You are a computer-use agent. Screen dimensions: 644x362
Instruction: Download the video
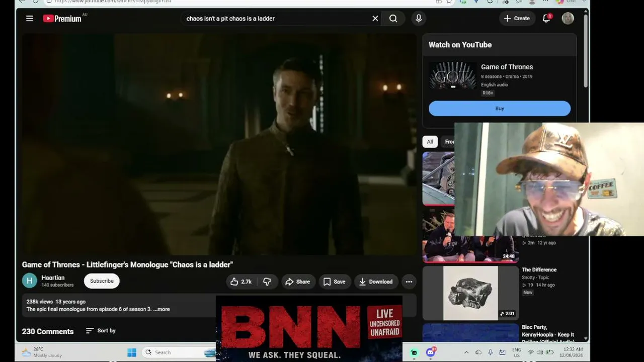click(376, 282)
